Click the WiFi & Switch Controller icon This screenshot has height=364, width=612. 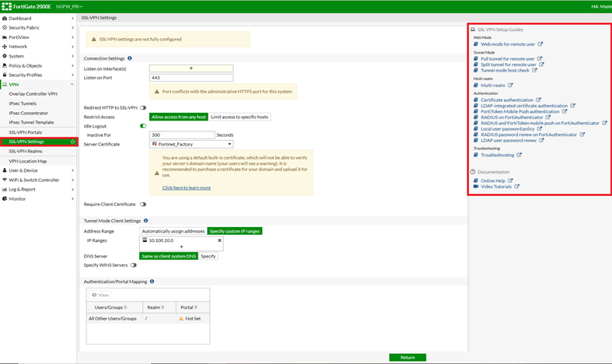pos(5,180)
